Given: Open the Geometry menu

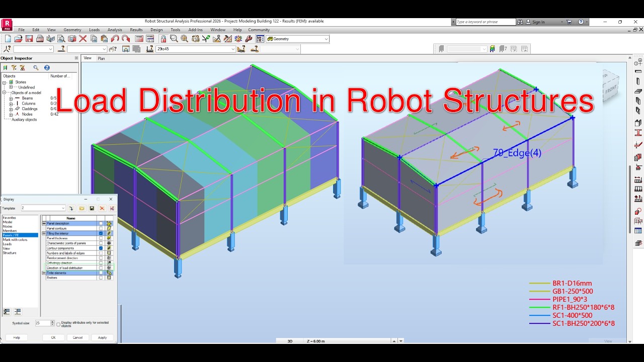Looking at the screenshot, I should 72,30.
